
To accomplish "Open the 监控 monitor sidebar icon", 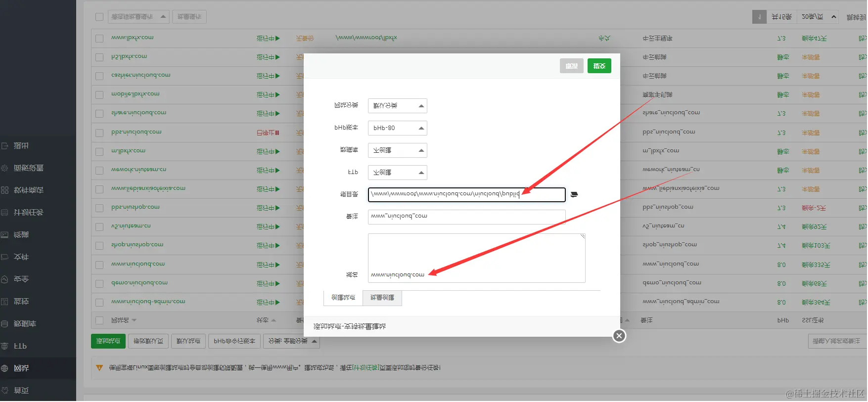I will [x=4, y=302].
